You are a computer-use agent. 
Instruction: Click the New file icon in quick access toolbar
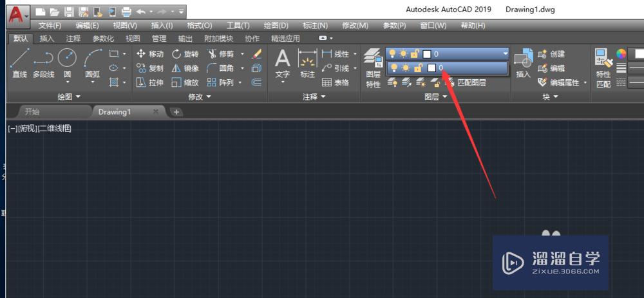(40, 12)
